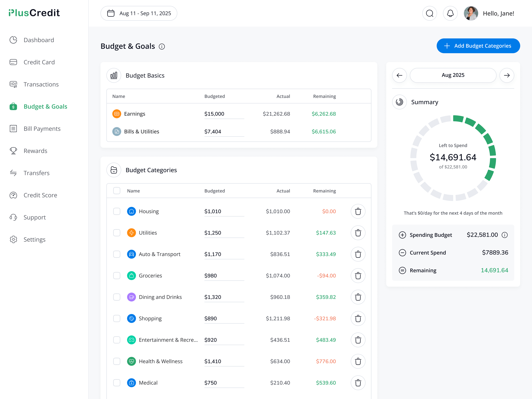Screen dimensions: 532x399
Task: Go to next month with right arrow
Action: coord(507,75)
